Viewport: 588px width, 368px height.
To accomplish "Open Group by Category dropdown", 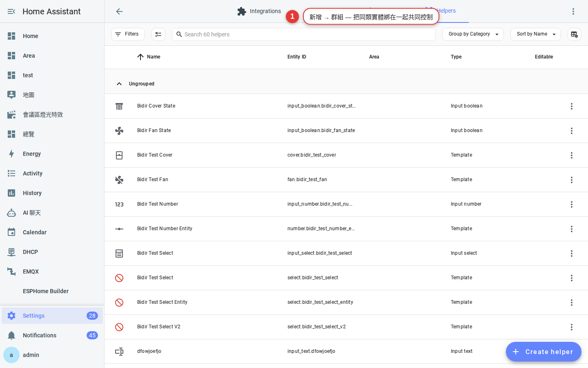I will [473, 34].
